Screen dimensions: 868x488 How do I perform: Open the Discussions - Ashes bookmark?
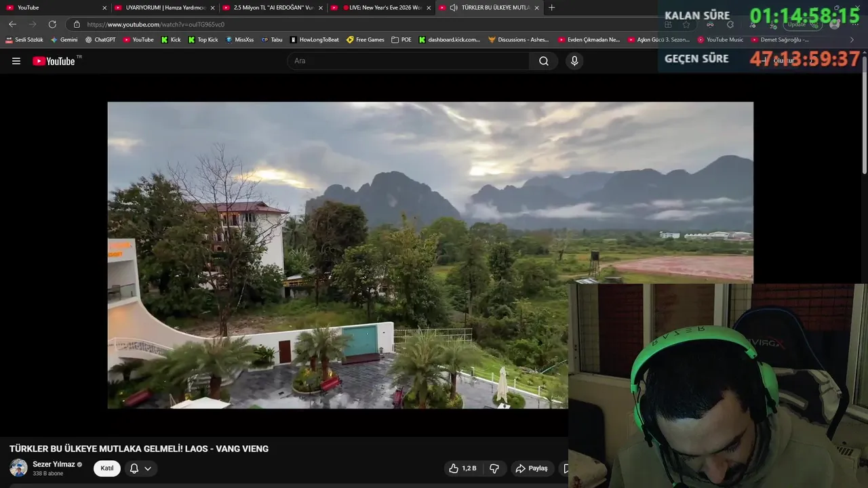519,40
